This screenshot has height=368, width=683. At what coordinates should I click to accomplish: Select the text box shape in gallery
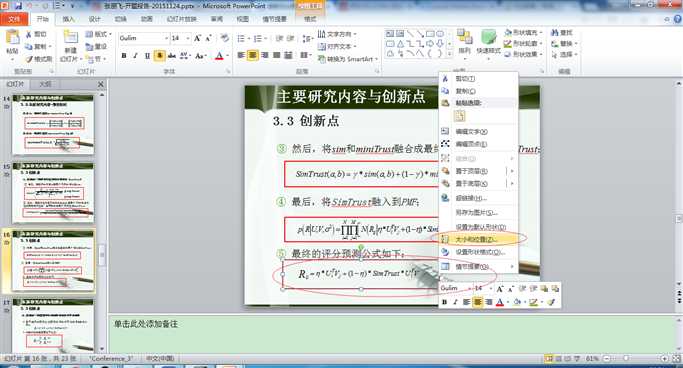click(390, 34)
